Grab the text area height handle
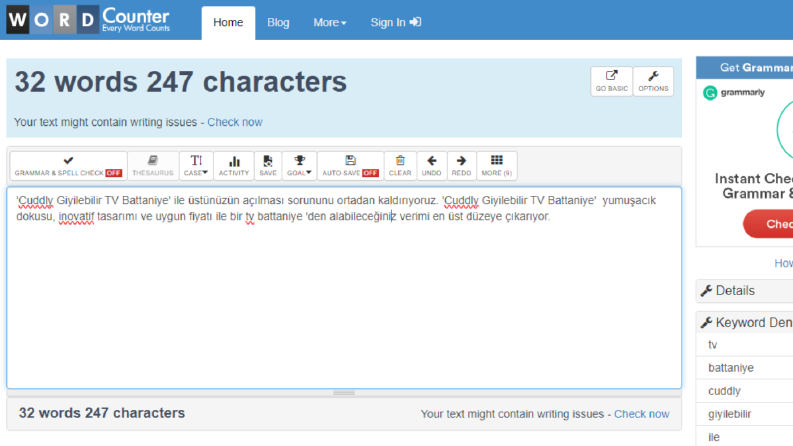Screen dimensions: 793x446 [x=344, y=393]
